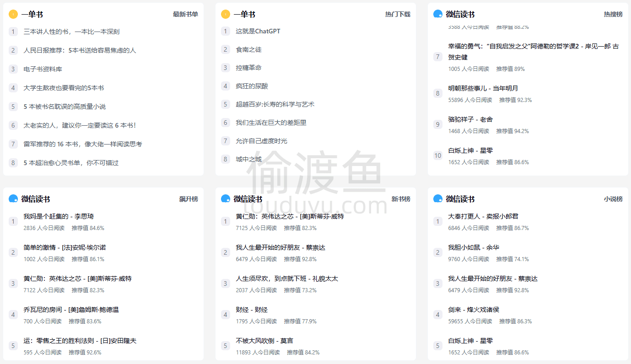
Task: Open 我人生最开始的好朋友 in 新书榜
Action: point(280,247)
